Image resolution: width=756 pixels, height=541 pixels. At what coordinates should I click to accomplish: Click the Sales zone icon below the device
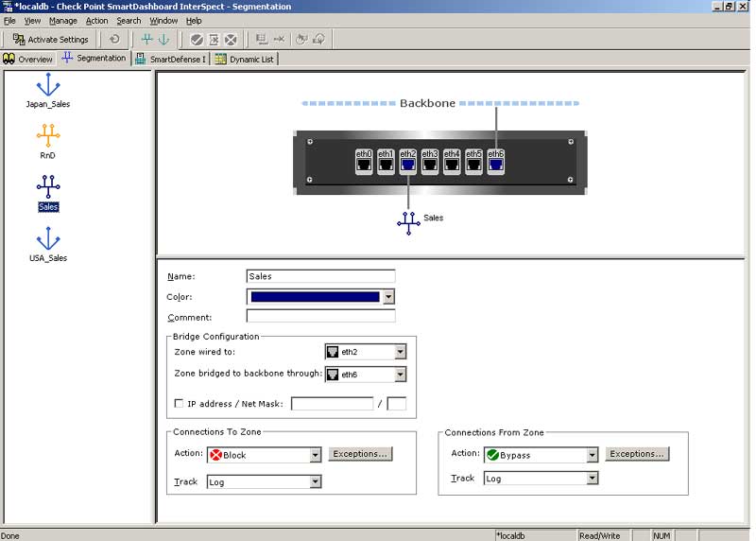click(x=408, y=223)
